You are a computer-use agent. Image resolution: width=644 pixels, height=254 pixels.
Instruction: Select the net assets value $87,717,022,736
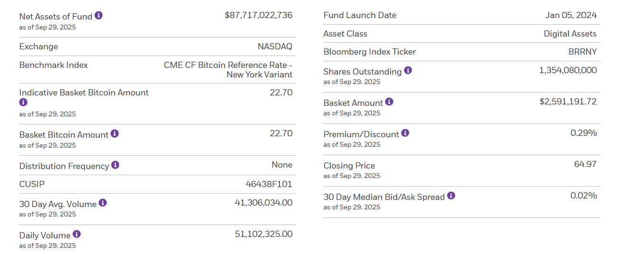click(259, 15)
